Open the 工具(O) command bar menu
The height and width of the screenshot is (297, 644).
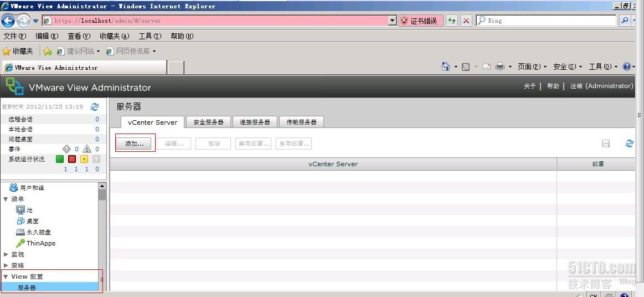[x=603, y=66]
